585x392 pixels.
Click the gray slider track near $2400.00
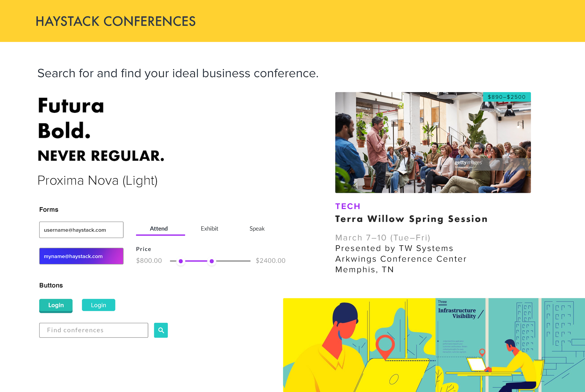pyautogui.click(x=233, y=261)
